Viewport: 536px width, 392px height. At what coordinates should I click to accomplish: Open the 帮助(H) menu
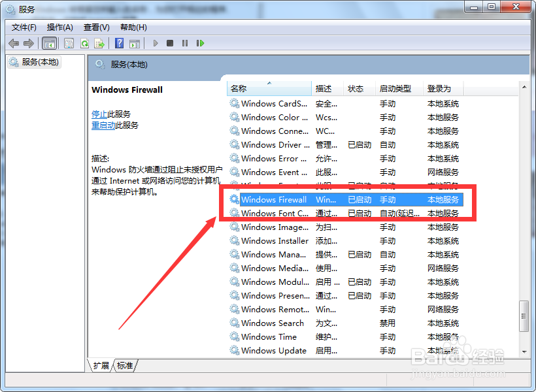click(133, 27)
